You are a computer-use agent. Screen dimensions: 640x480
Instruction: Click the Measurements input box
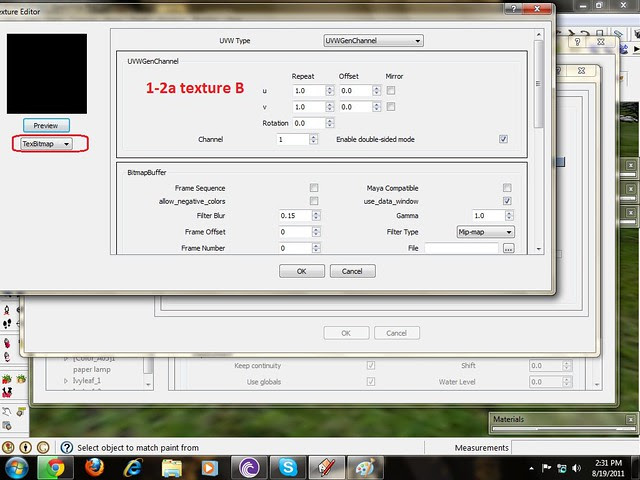[576, 447]
